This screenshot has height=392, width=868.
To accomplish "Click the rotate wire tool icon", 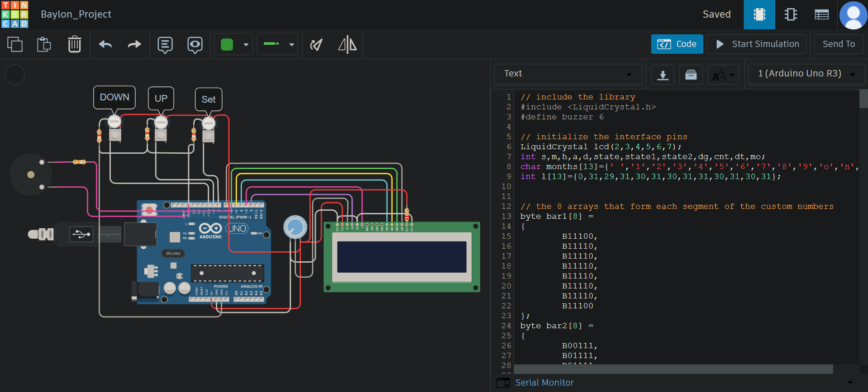I will tap(316, 44).
